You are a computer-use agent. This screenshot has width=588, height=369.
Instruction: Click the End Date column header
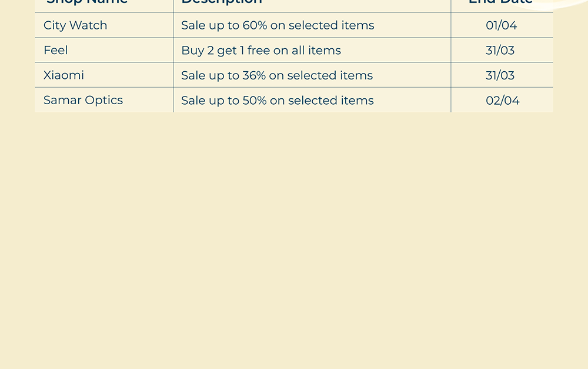500,2
